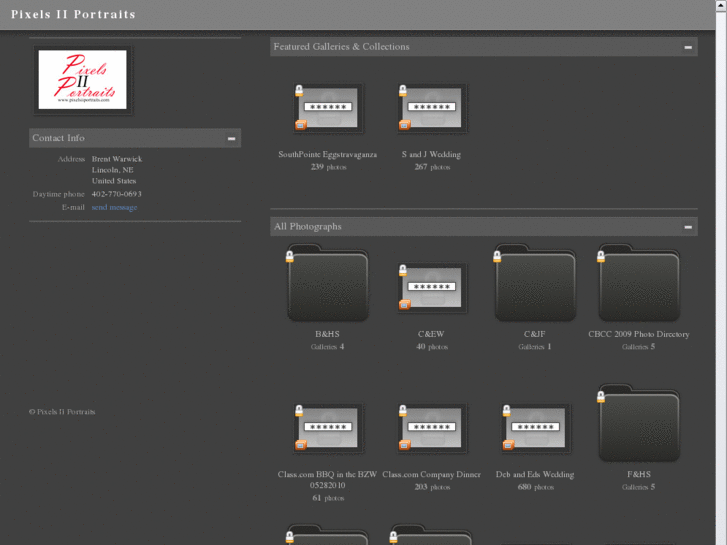This screenshot has height=545, width=727.
Task: Click the Pixels II Portraits header title
Action: pyautogui.click(x=73, y=14)
